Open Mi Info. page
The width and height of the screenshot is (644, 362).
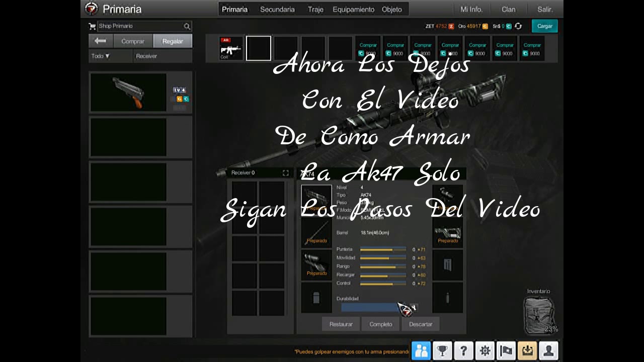tap(471, 10)
